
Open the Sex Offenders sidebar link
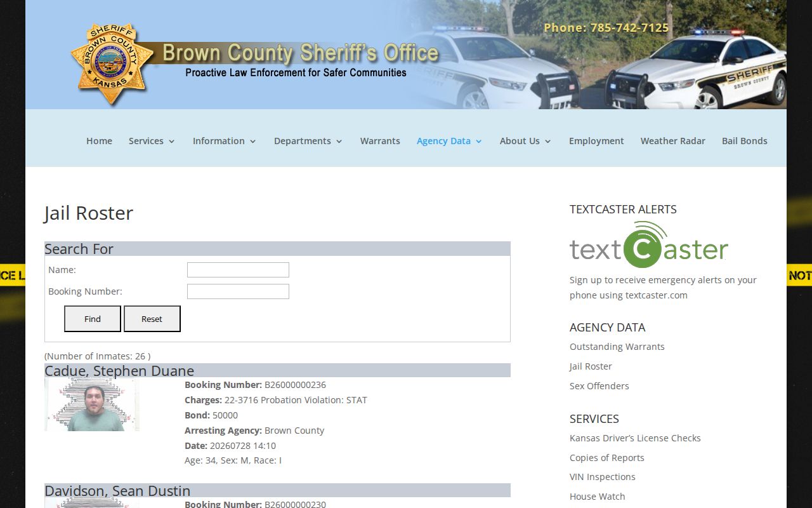click(599, 386)
